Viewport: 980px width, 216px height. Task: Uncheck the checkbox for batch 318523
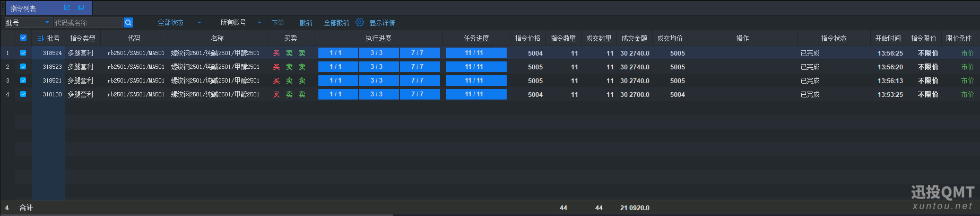point(23,67)
